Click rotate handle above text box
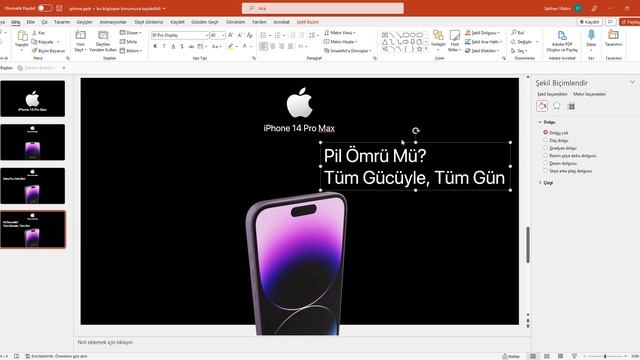This screenshot has height=360, width=640. point(416,131)
